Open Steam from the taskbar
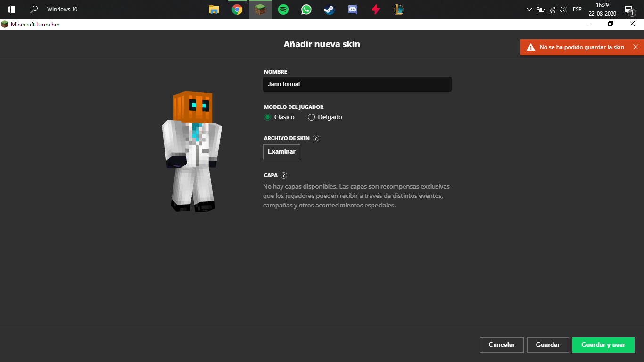This screenshot has width=644, height=362. [330, 9]
